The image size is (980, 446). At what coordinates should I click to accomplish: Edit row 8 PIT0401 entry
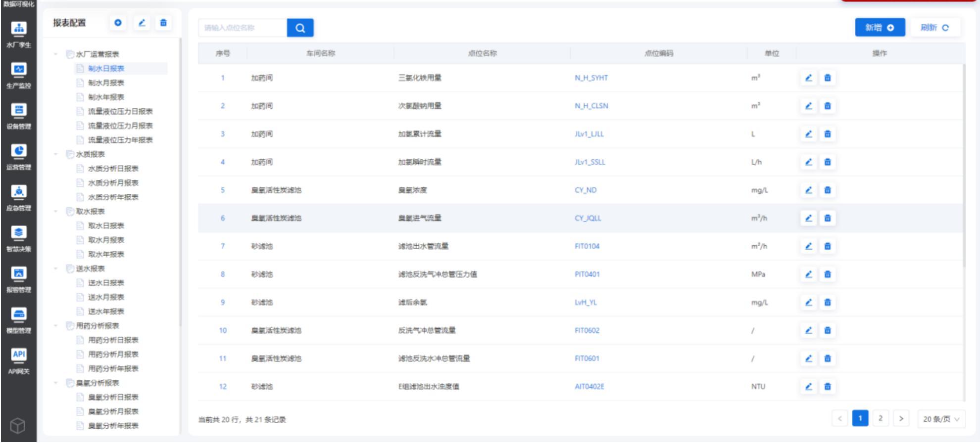click(808, 274)
